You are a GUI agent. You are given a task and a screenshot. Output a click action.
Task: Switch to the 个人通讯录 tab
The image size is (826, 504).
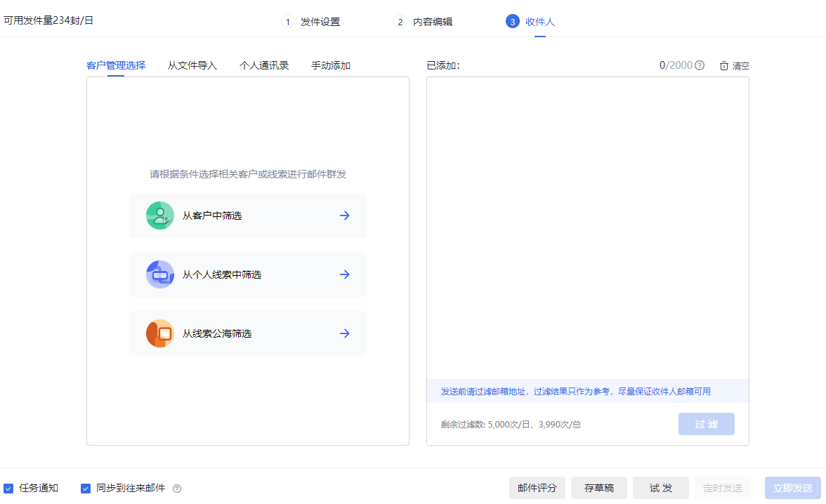(264, 65)
